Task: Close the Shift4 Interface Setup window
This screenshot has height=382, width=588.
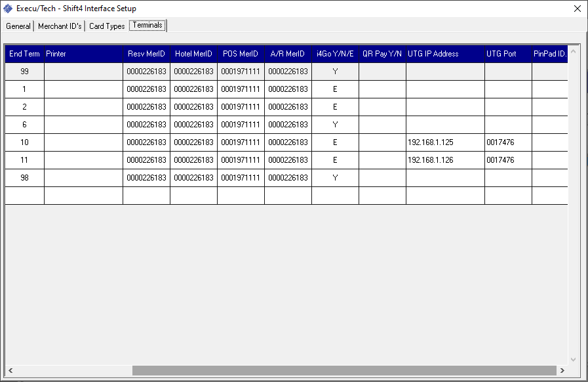Action: point(577,9)
